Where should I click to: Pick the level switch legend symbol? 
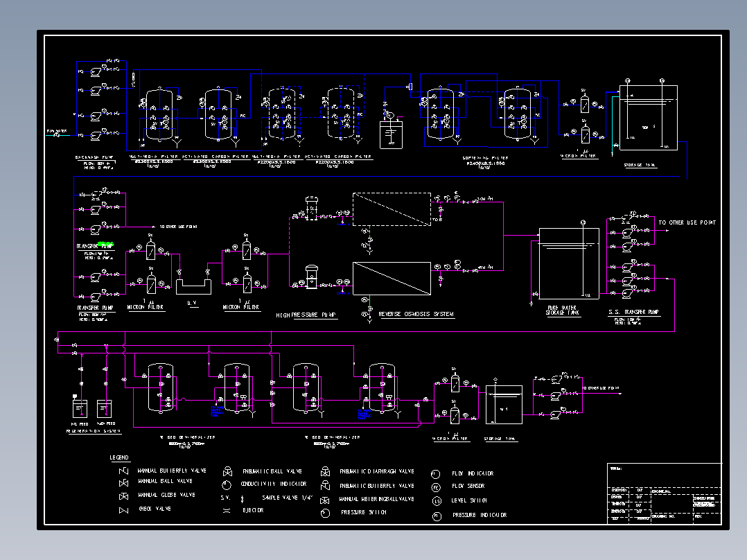click(x=437, y=501)
